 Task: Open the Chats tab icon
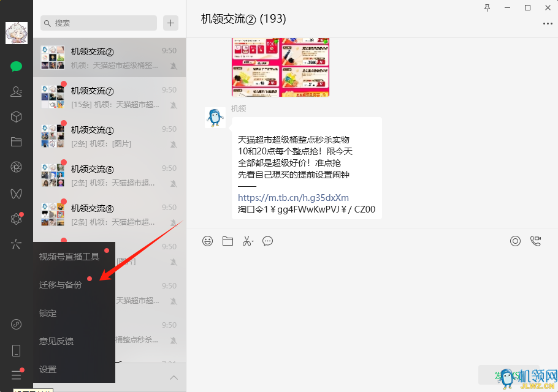tap(17, 67)
